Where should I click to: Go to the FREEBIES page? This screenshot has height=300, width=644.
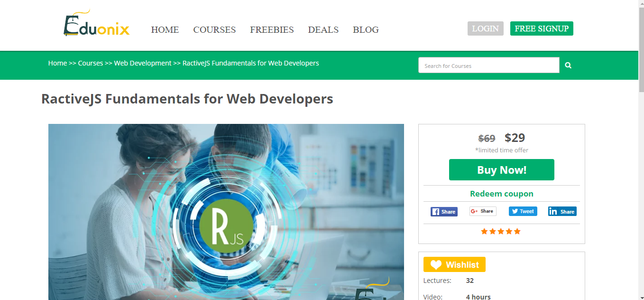click(272, 29)
